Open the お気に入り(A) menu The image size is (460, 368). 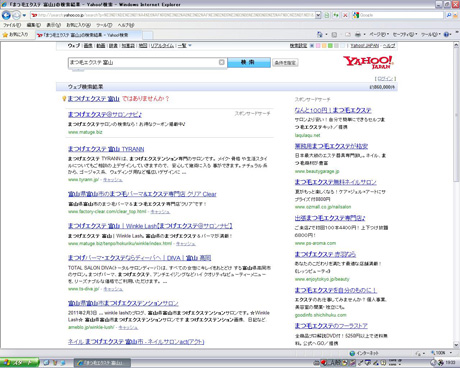[78, 25]
